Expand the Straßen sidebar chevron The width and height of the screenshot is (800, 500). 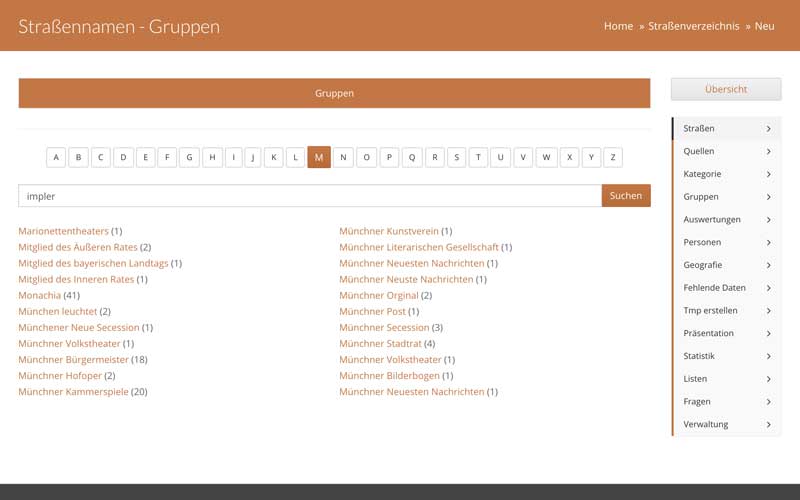(768, 129)
